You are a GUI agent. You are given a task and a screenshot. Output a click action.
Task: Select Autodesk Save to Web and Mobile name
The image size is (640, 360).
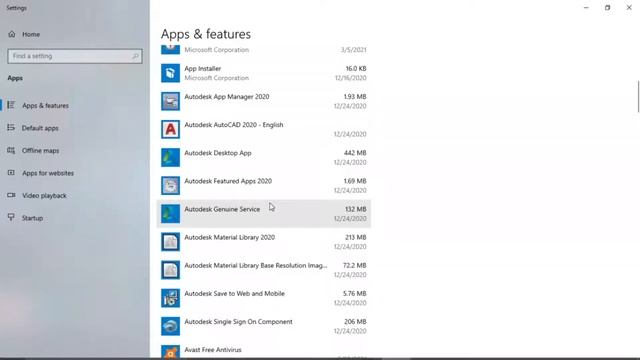pyautogui.click(x=234, y=294)
